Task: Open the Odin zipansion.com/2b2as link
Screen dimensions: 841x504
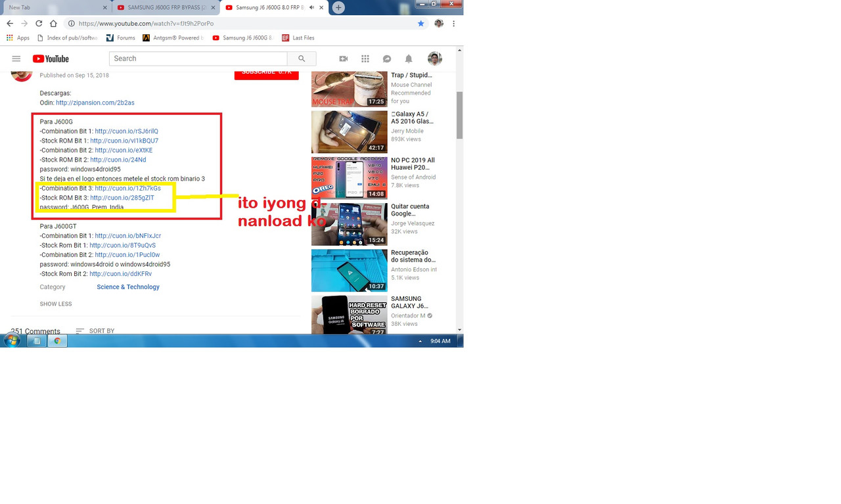Action: (x=95, y=103)
